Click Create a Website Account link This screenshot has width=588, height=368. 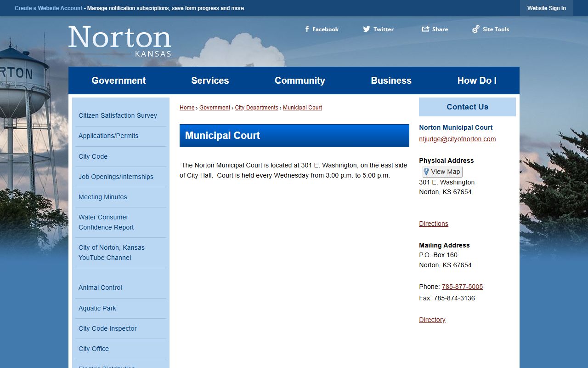click(x=49, y=8)
